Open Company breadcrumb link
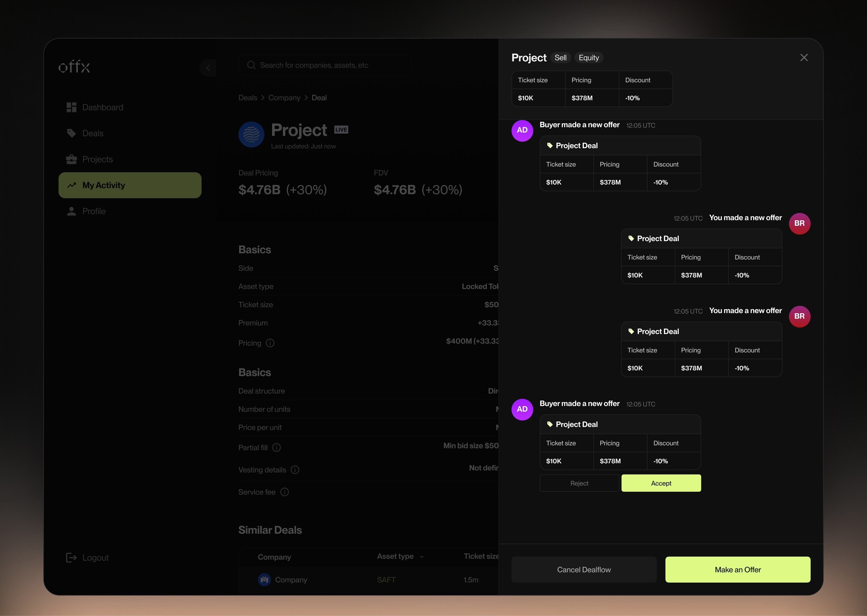 pos(284,98)
